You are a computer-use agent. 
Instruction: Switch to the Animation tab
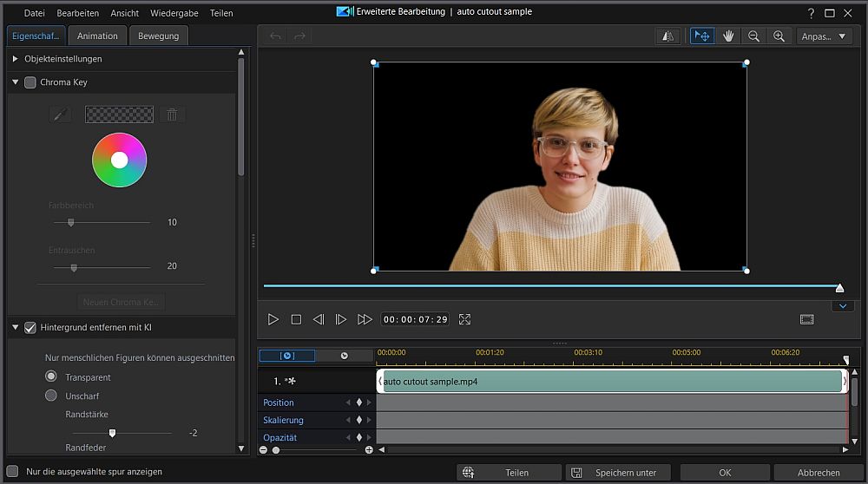pos(97,36)
